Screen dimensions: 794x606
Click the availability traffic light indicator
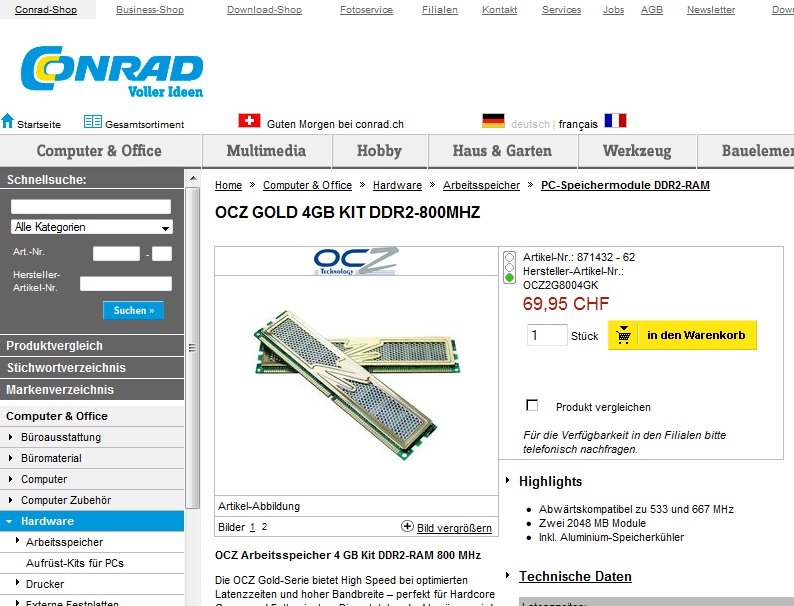tap(509, 267)
